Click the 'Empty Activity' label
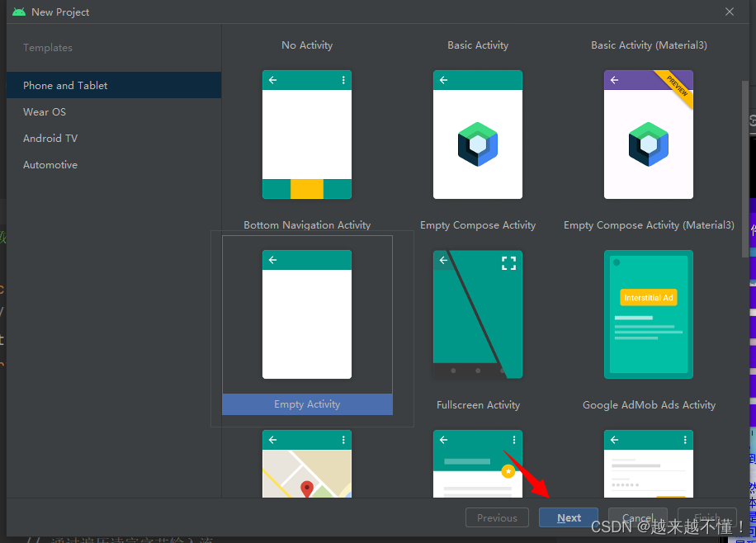 pos(307,404)
